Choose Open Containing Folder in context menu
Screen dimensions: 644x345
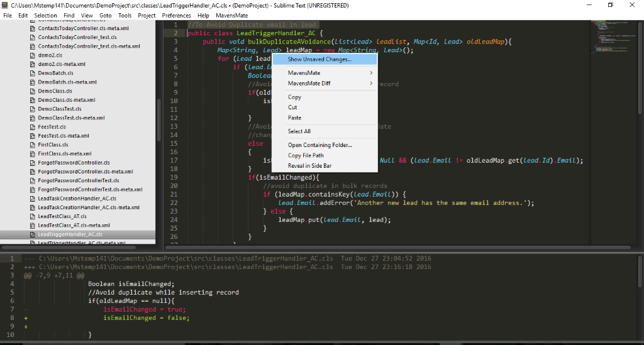point(325,145)
